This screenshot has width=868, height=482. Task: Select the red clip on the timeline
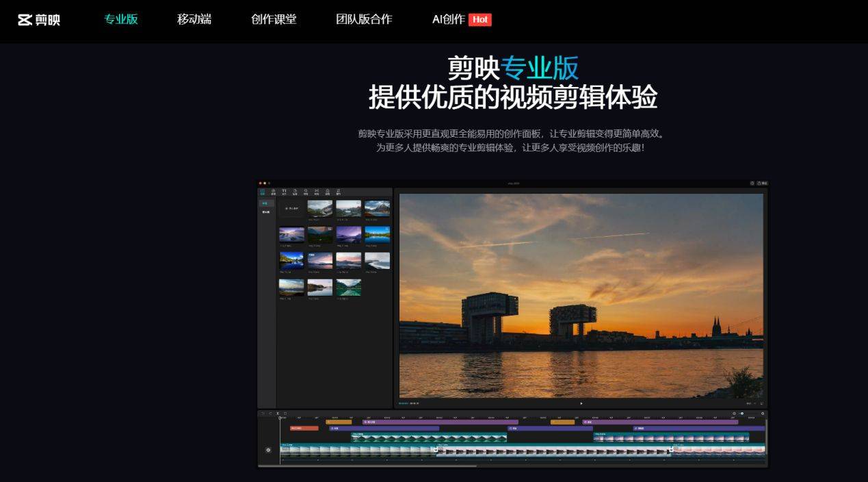coord(304,429)
